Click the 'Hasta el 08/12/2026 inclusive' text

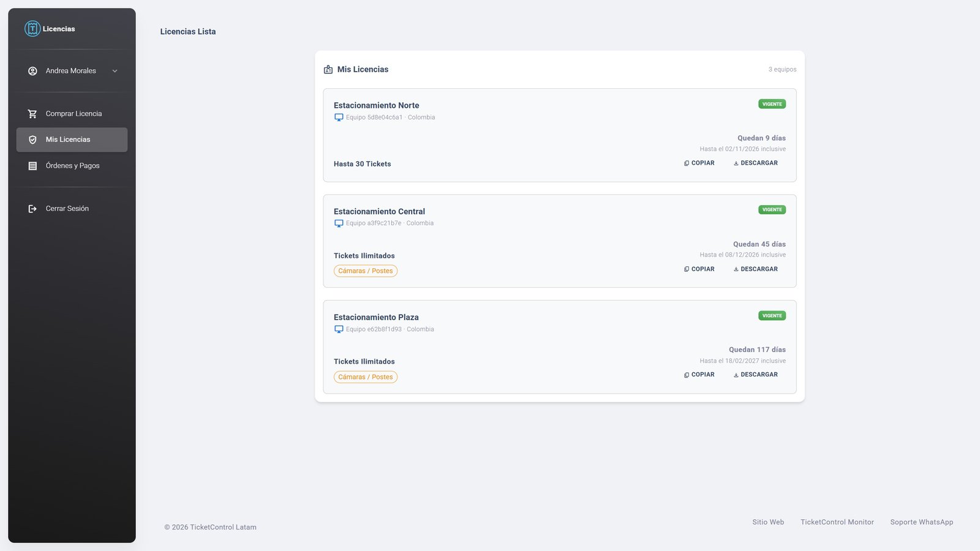(743, 255)
